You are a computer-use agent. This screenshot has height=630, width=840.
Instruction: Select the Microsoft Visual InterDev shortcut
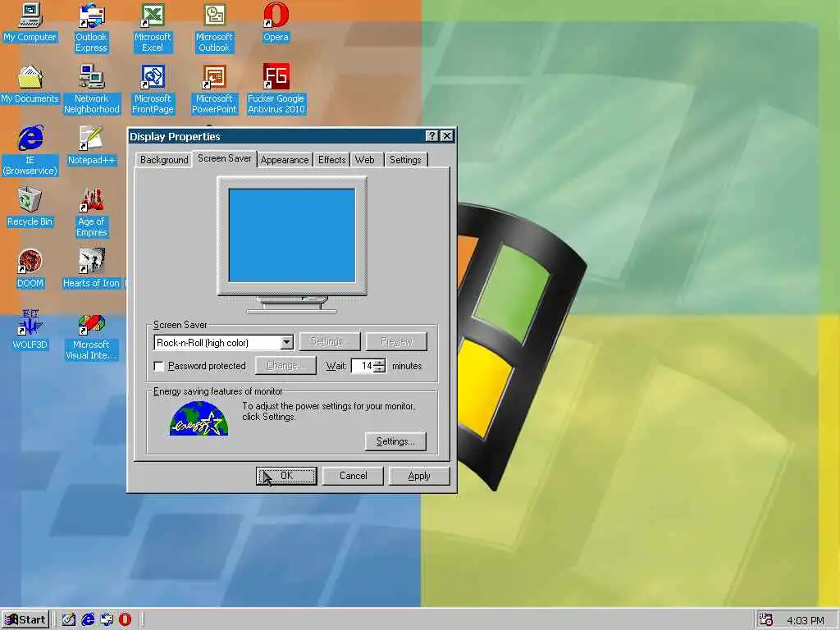(x=92, y=336)
